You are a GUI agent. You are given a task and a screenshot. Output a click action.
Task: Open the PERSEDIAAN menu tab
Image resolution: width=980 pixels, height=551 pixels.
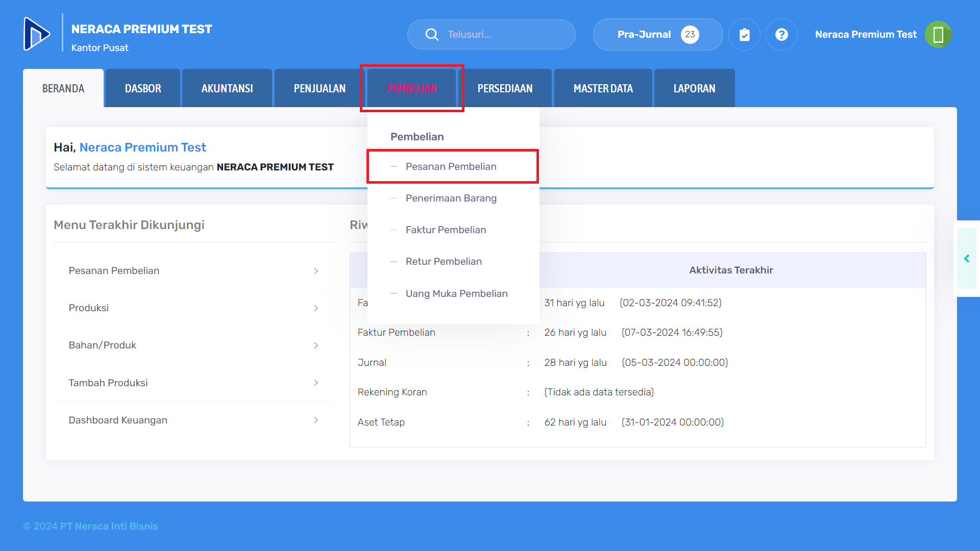click(x=505, y=88)
